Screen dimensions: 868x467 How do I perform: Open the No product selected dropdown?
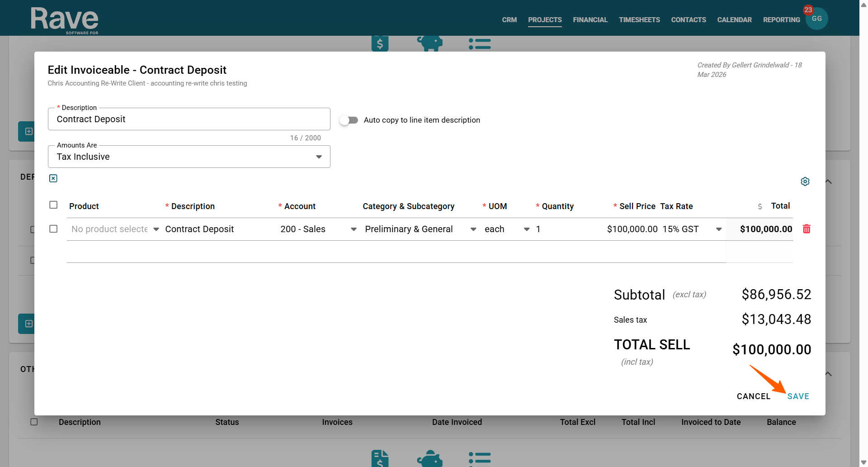(x=115, y=229)
